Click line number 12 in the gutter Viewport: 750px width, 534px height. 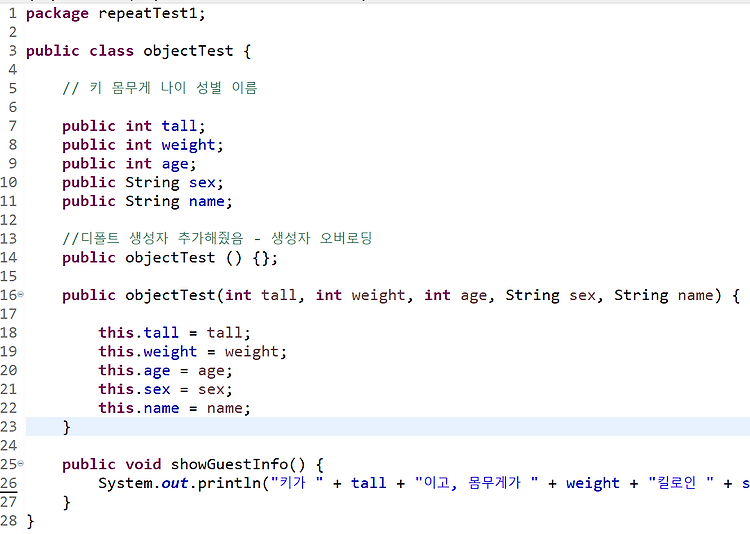(x=9, y=220)
